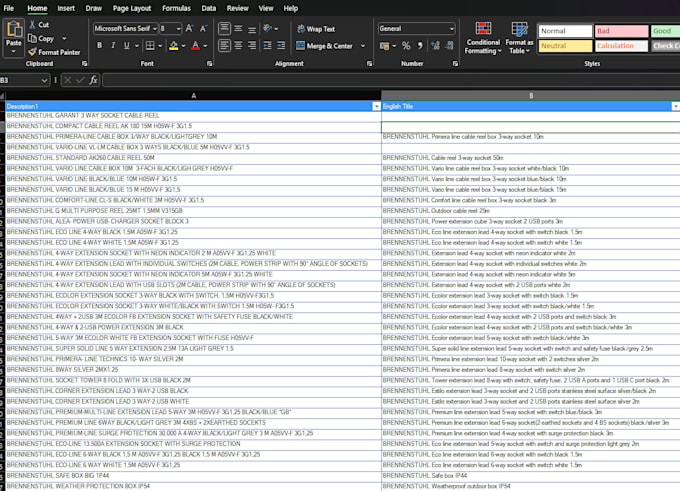Click the Copy icon
The width and height of the screenshot is (680, 491).
tap(33, 39)
